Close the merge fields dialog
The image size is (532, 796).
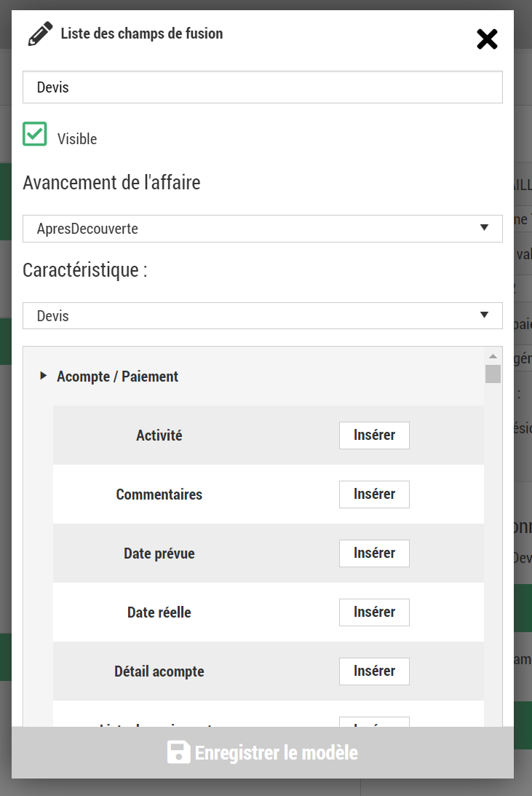tap(487, 39)
